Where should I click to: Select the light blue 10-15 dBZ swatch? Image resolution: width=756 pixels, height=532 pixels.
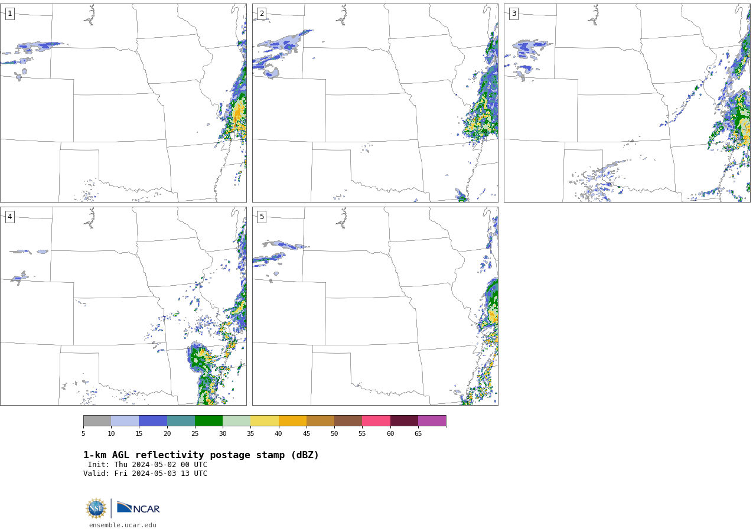click(125, 420)
